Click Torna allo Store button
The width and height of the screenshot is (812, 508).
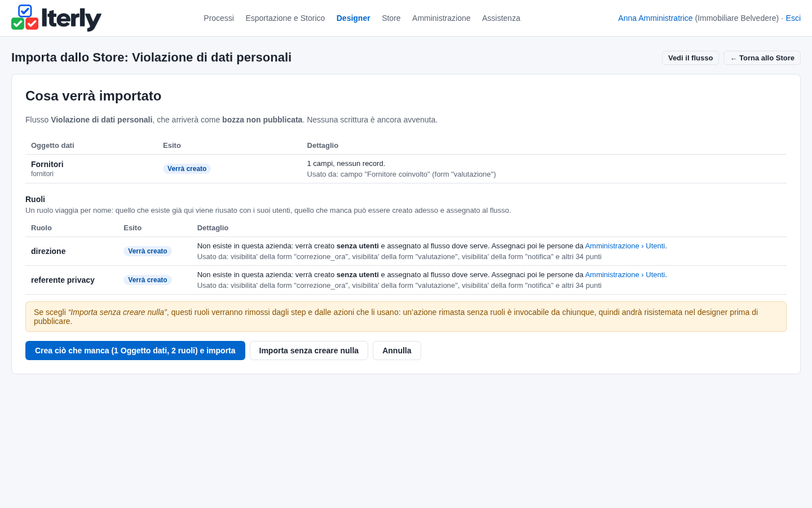(x=762, y=58)
